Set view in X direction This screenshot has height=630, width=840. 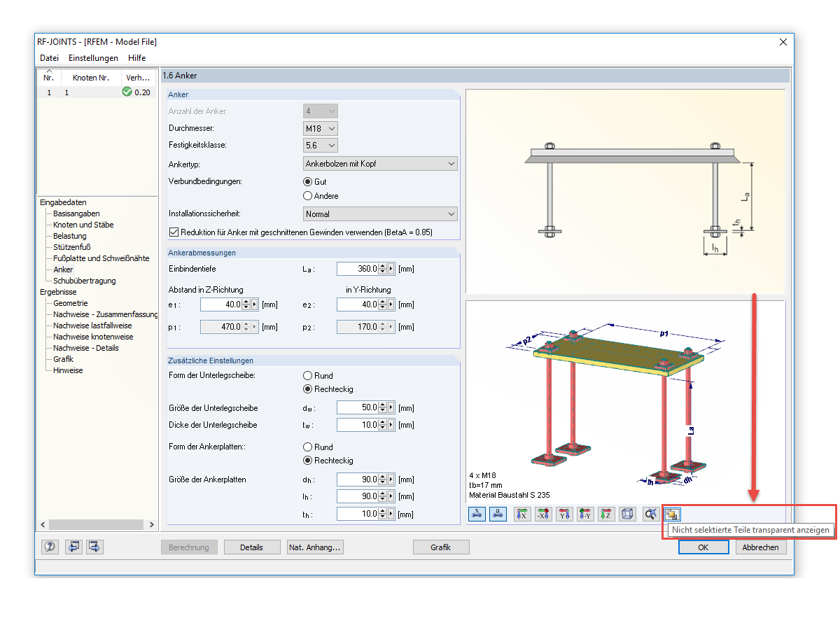pyautogui.click(x=521, y=514)
